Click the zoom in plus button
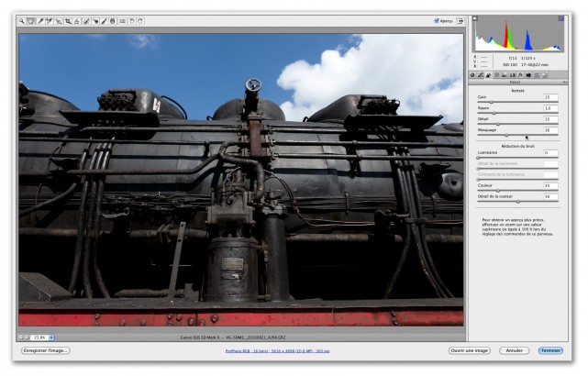This screenshot has width=588, height=376. pos(27,337)
